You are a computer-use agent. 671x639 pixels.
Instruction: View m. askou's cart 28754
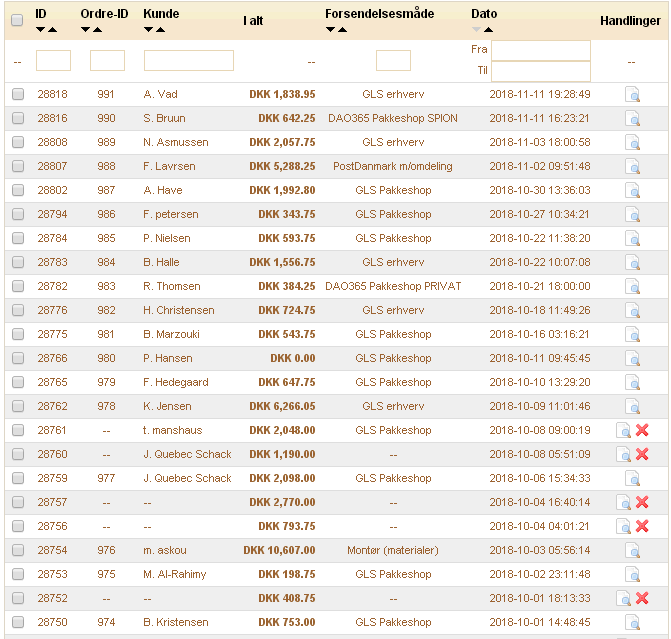click(x=632, y=550)
